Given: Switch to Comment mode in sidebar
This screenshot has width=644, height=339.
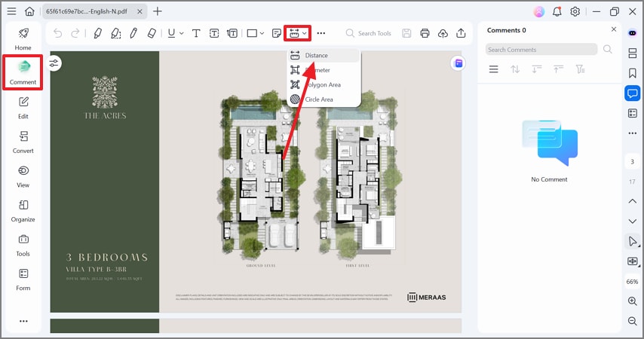Looking at the screenshot, I should point(23,72).
